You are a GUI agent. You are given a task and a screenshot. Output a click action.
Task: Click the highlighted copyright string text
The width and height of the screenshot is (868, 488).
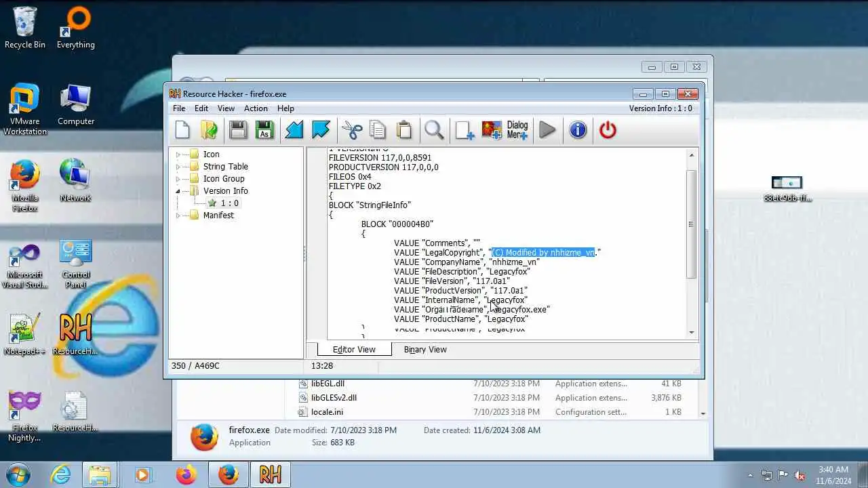[544, 252]
